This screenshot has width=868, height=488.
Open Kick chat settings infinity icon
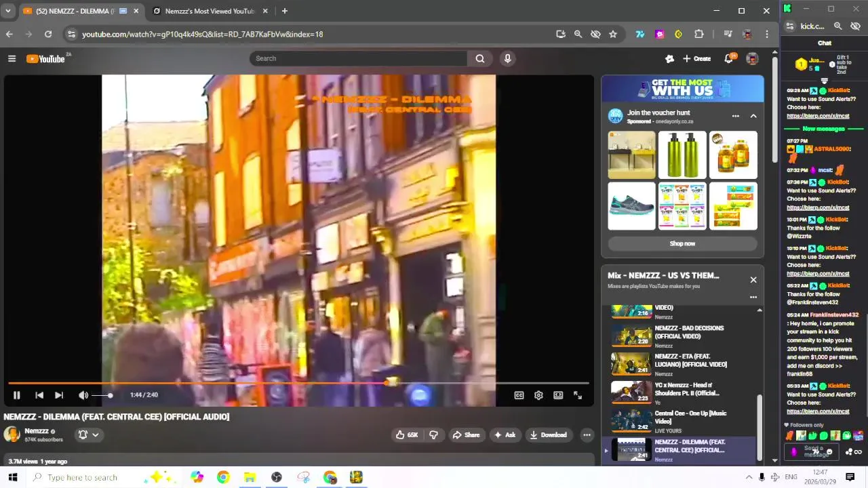[x=858, y=452]
